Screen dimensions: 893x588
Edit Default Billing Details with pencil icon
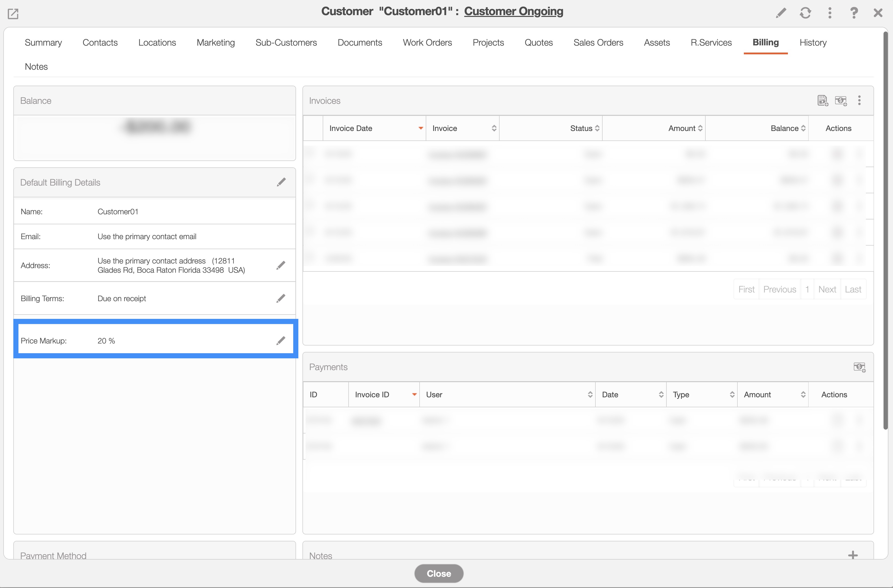[281, 182]
